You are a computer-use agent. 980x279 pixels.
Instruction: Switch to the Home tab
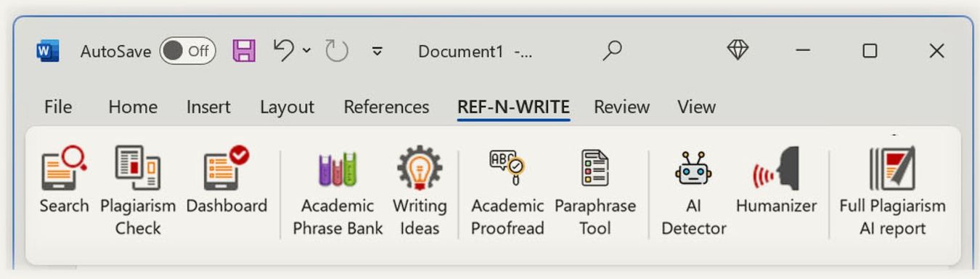pyautogui.click(x=133, y=107)
